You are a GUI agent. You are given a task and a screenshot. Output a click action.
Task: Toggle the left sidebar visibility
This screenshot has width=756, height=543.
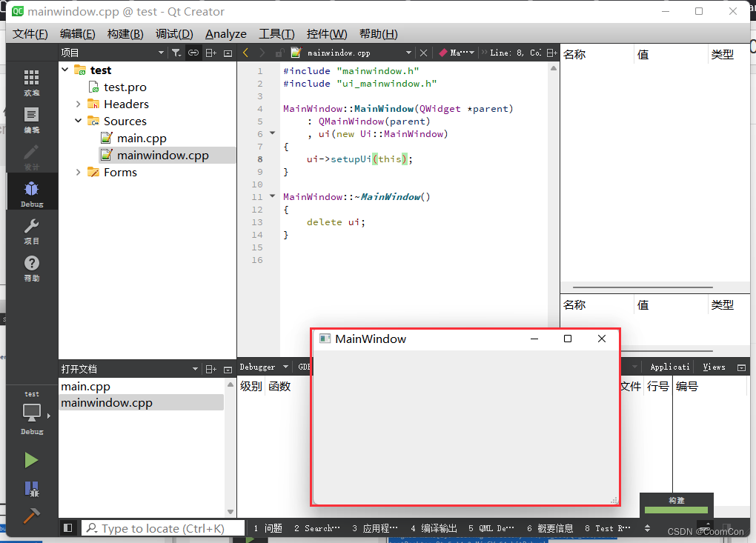(68, 528)
